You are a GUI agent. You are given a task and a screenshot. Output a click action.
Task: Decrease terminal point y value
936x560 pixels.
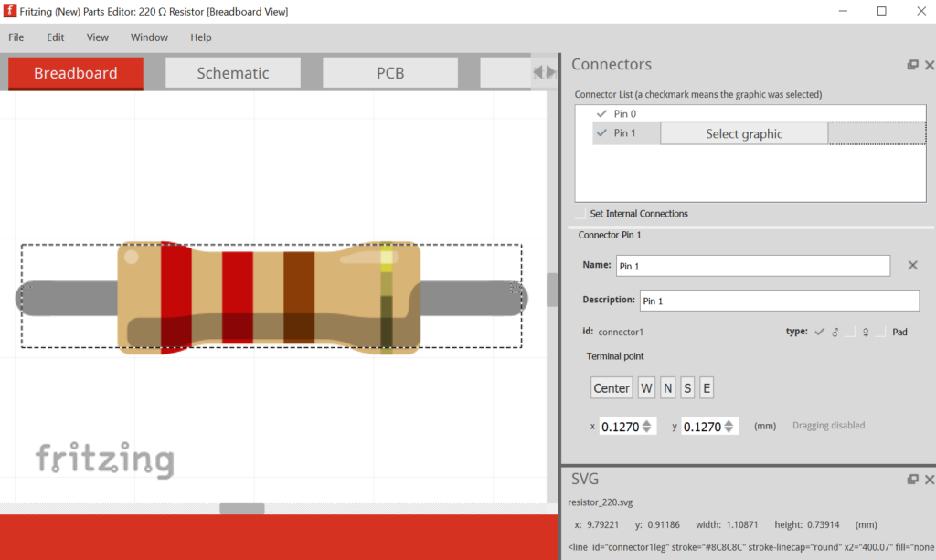pos(729,430)
